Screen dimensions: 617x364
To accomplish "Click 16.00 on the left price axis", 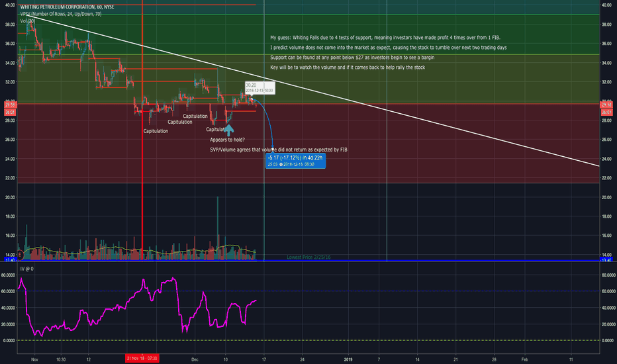I will (10, 236).
